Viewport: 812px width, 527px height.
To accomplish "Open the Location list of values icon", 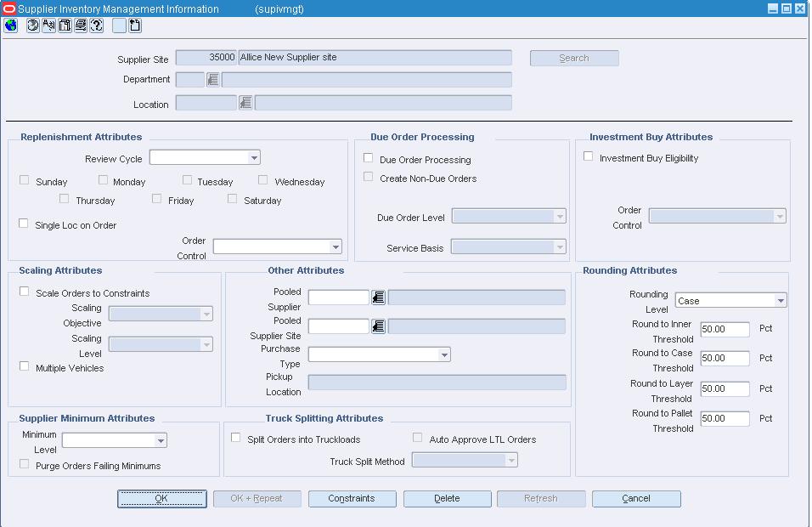I will click(245, 103).
